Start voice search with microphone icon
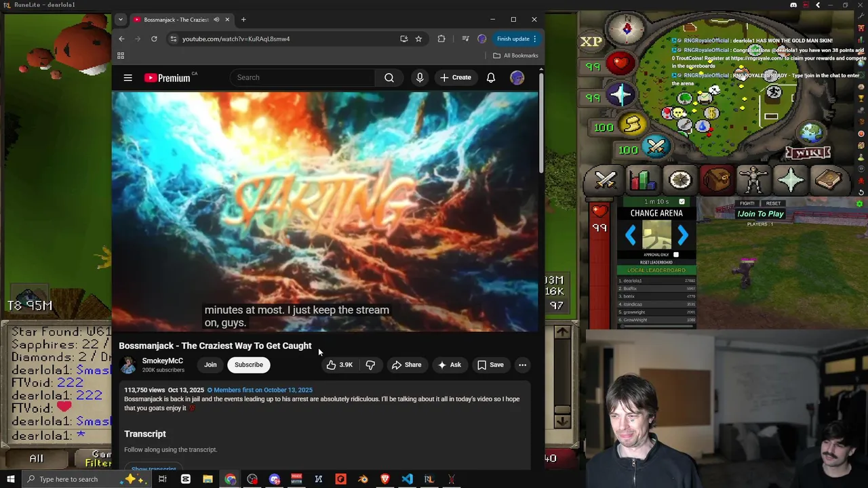This screenshot has width=868, height=488. point(420,77)
